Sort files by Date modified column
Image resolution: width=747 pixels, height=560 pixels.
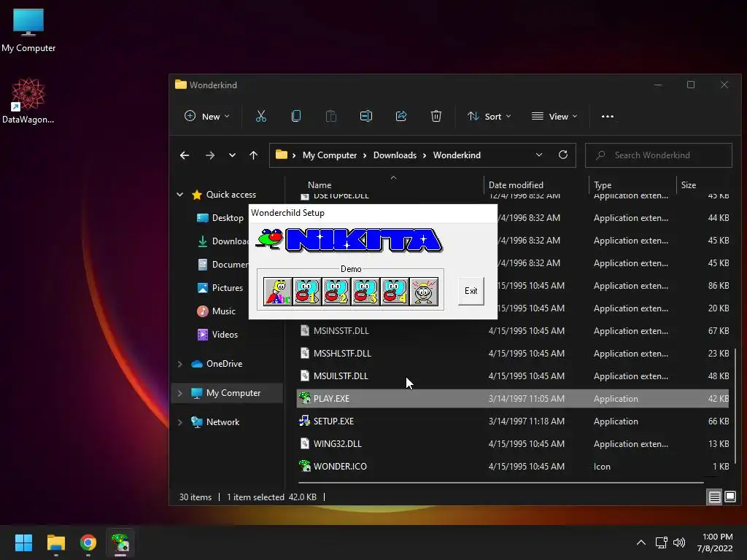pos(516,184)
